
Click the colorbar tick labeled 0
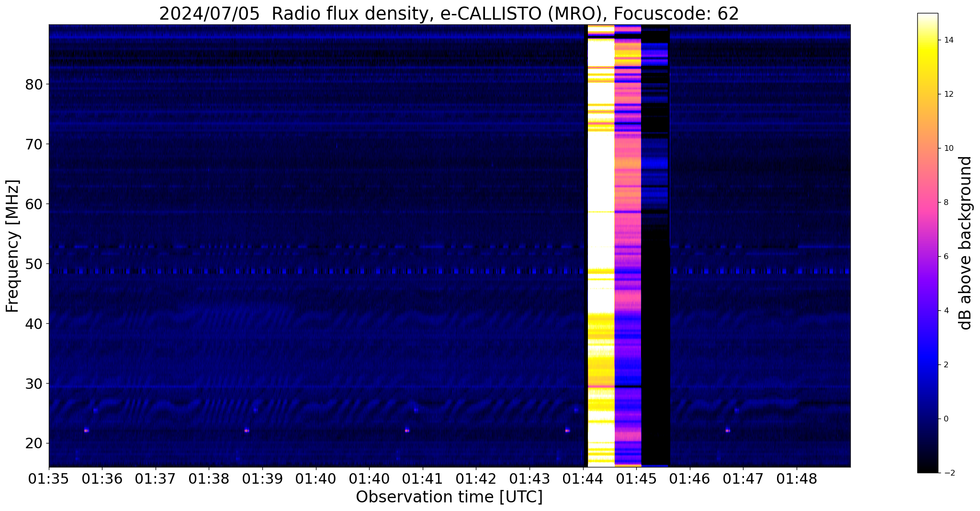(946, 419)
